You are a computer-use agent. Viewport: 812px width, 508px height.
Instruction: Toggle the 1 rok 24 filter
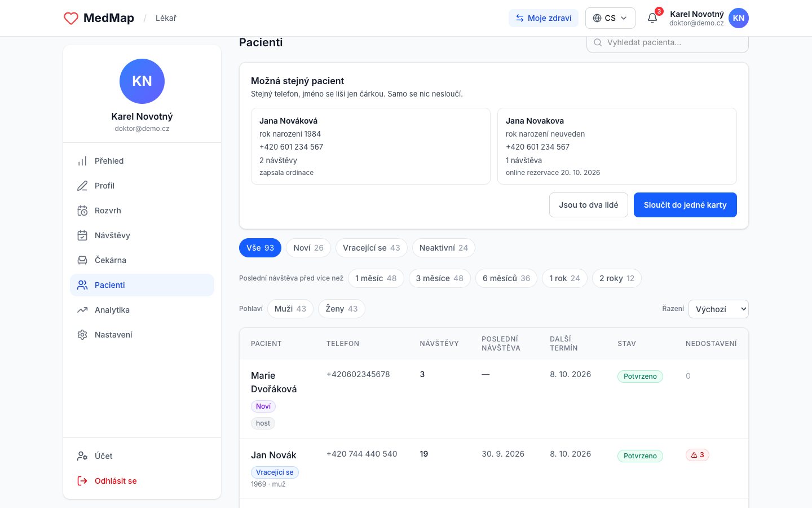564,278
